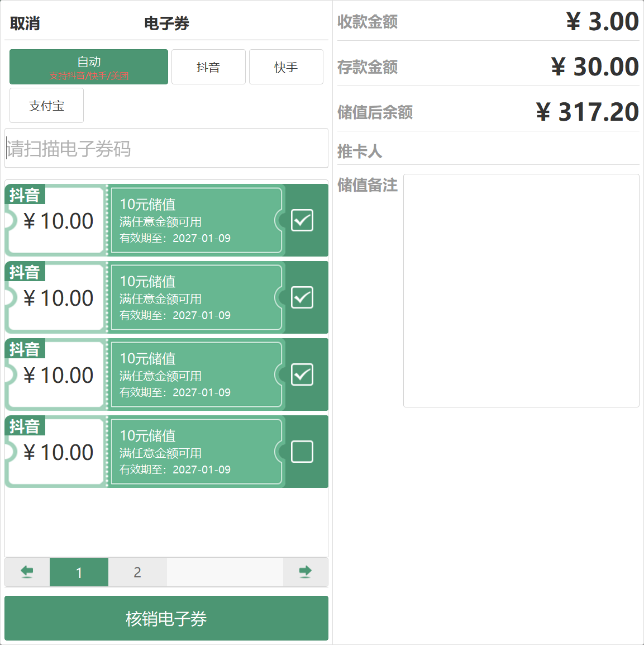Click the next page arrow icon
This screenshot has width=644, height=645.
pyautogui.click(x=305, y=572)
